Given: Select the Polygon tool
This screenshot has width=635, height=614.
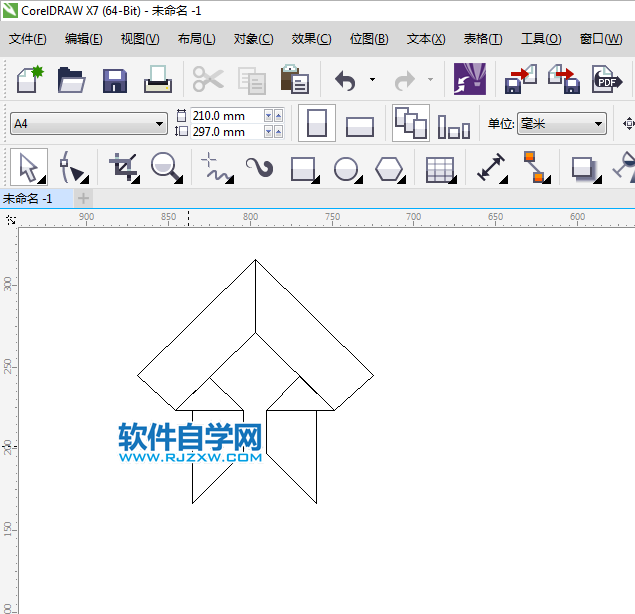Looking at the screenshot, I should (x=389, y=168).
